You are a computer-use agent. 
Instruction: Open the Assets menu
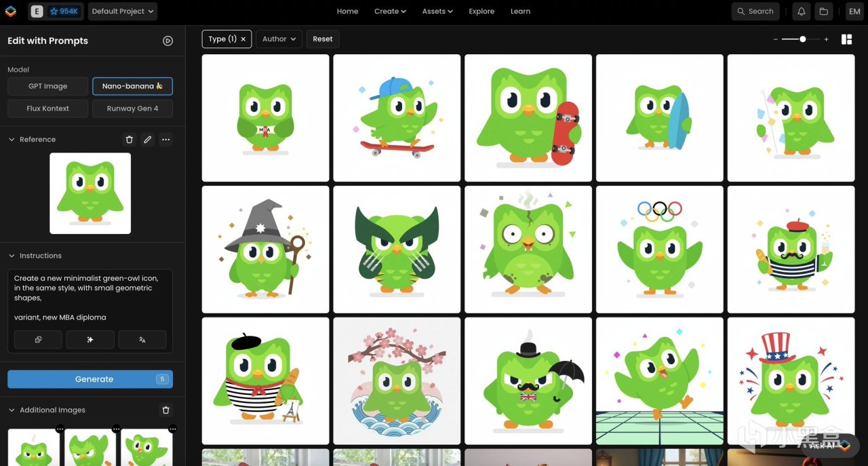point(437,11)
